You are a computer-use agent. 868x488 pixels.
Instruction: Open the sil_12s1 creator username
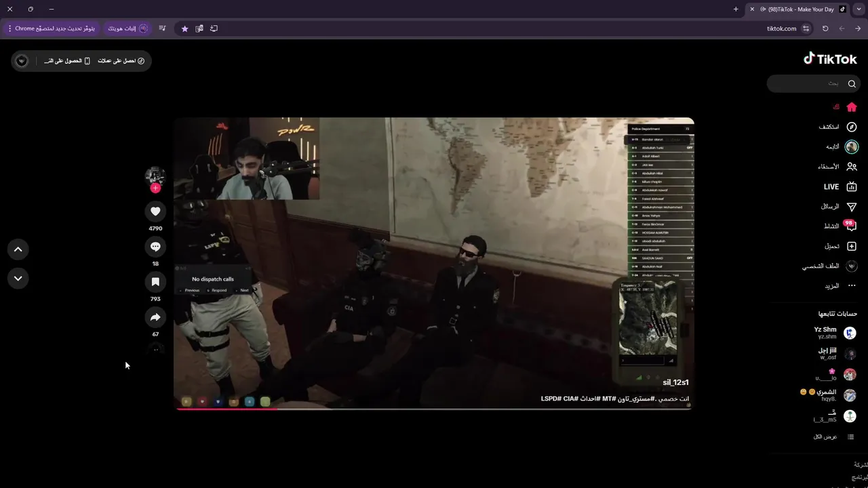(675, 383)
